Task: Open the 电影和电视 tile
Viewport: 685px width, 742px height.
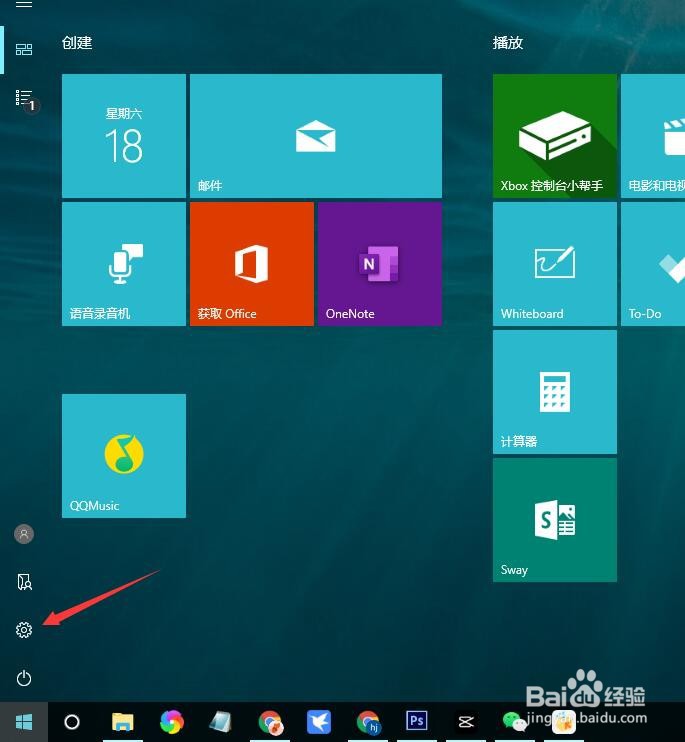Action: coord(653,136)
